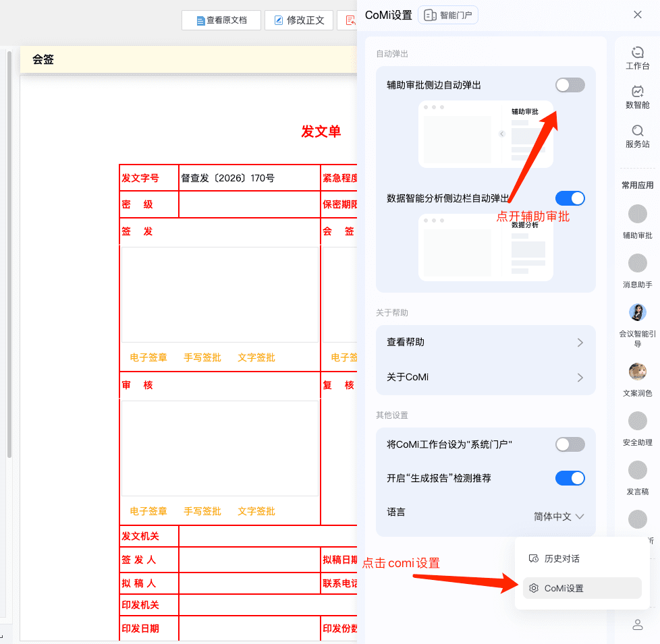Click the document icon in 查看原文档
The image size is (660, 644).
[201, 21]
